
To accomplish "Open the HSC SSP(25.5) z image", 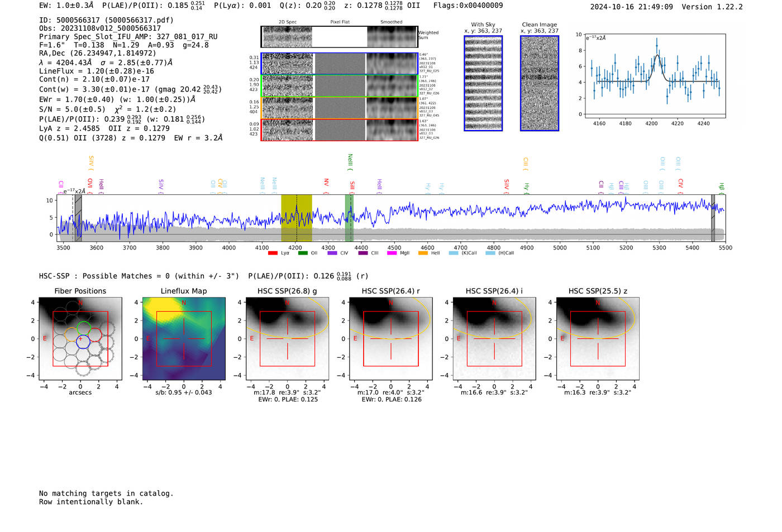I will pos(598,339).
